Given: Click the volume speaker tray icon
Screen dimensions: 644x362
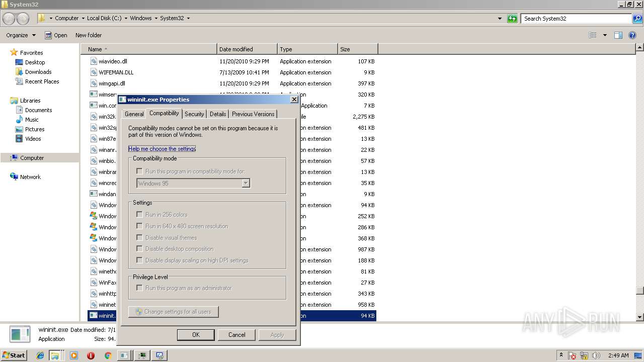Looking at the screenshot, I should tap(596, 355).
